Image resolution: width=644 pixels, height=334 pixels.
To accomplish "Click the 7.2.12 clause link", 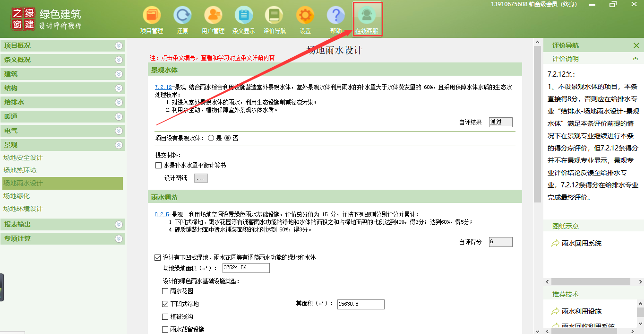I will click(x=163, y=88).
